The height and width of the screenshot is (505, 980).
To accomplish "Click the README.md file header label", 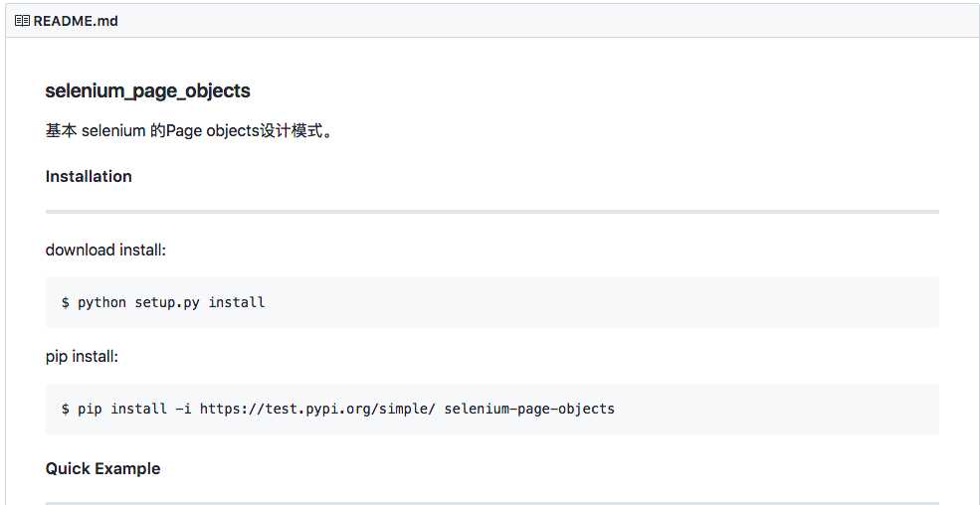I will (76, 21).
